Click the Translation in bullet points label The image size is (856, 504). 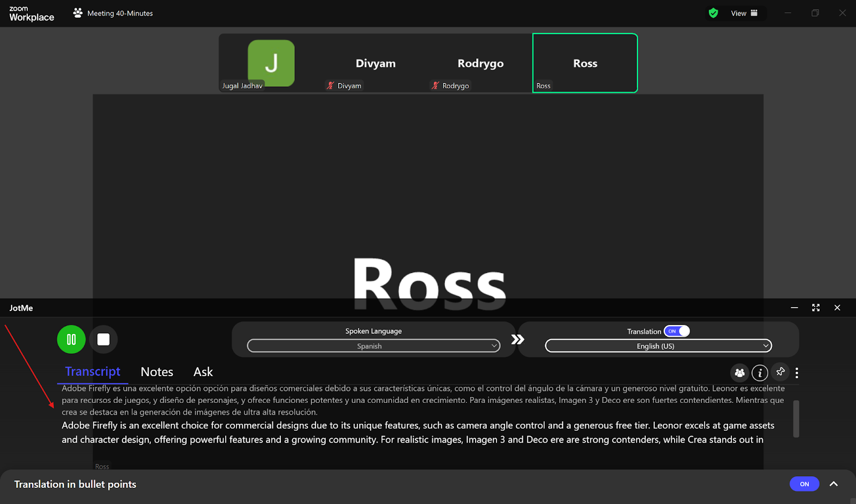[75, 484]
